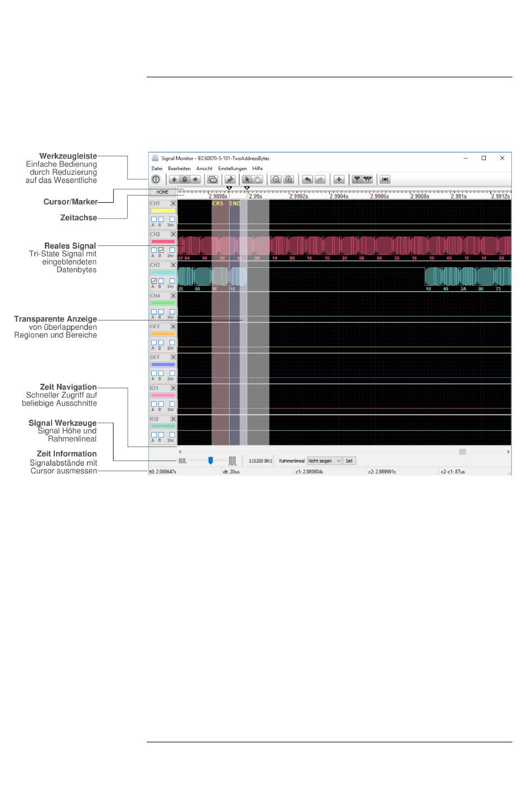
Task: Close the CH4 channel with X
Action: (173, 296)
